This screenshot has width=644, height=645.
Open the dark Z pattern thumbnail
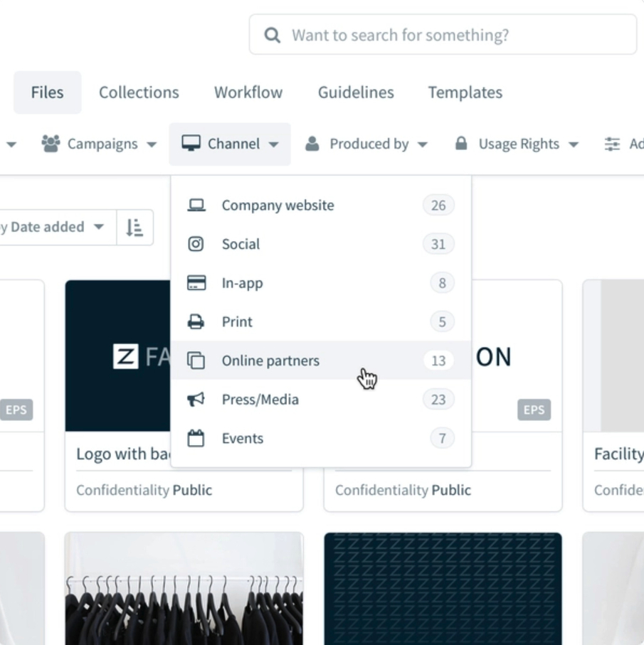click(443, 589)
